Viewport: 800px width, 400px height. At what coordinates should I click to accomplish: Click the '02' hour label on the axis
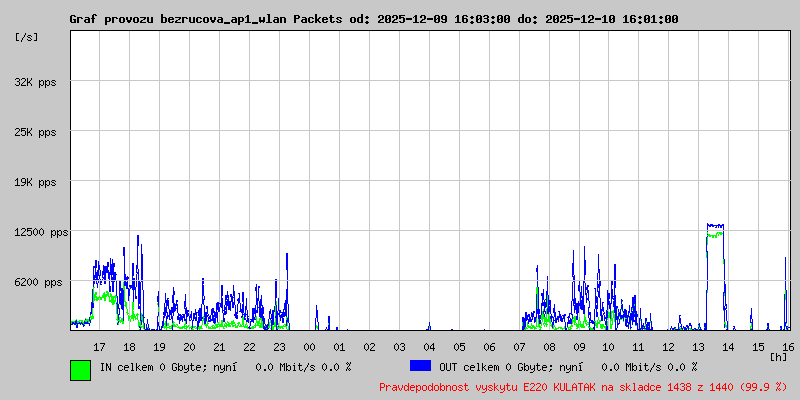[369, 347]
